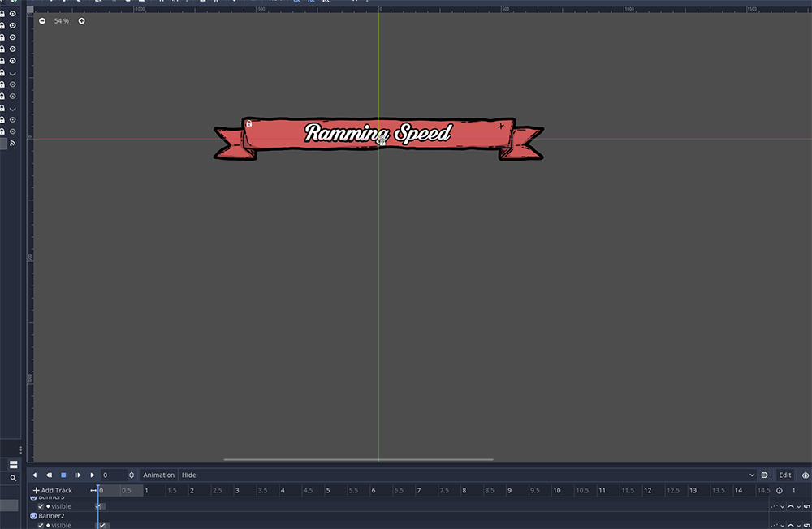Image resolution: width=812 pixels, height=529 pixels.
Task: Click the current time position spinbox arrows
Action: coord(132,475)
